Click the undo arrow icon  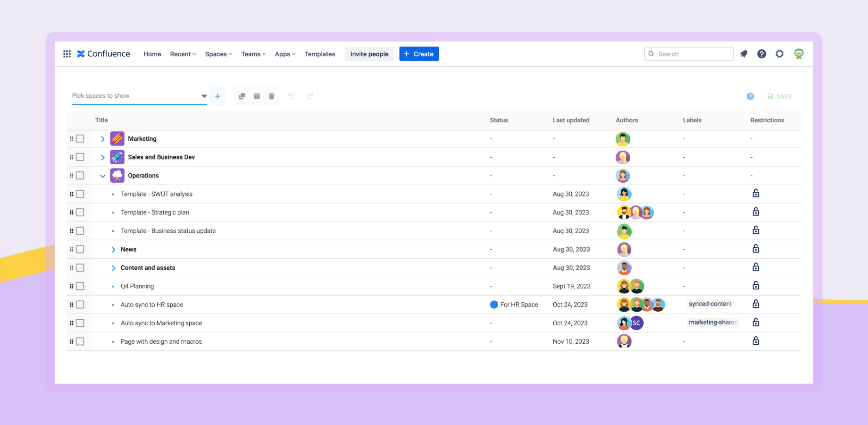(292, 96)
